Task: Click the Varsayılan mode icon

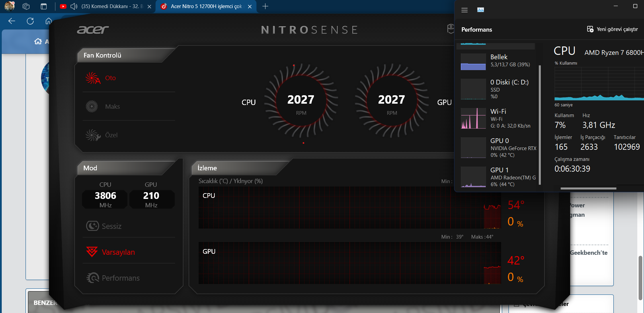Action: tap(92, 252)
